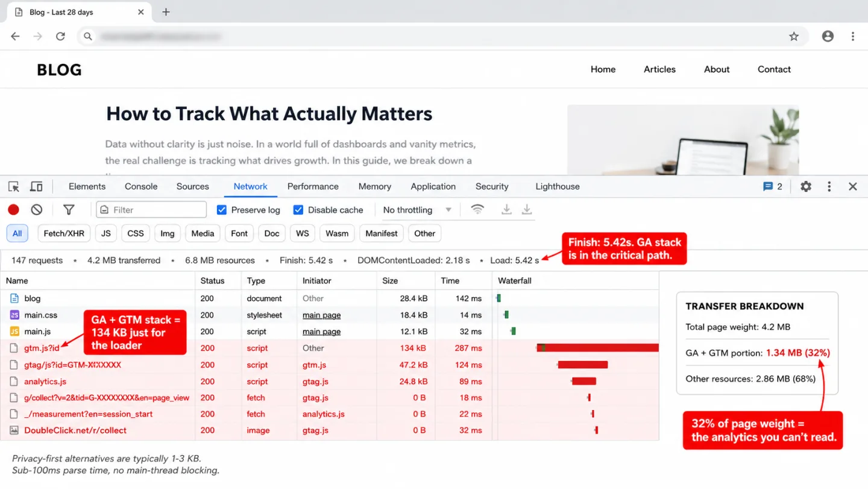This screenshot has width=868, height=489.
Task: Select the CSS filter chip
Action: 136,233
